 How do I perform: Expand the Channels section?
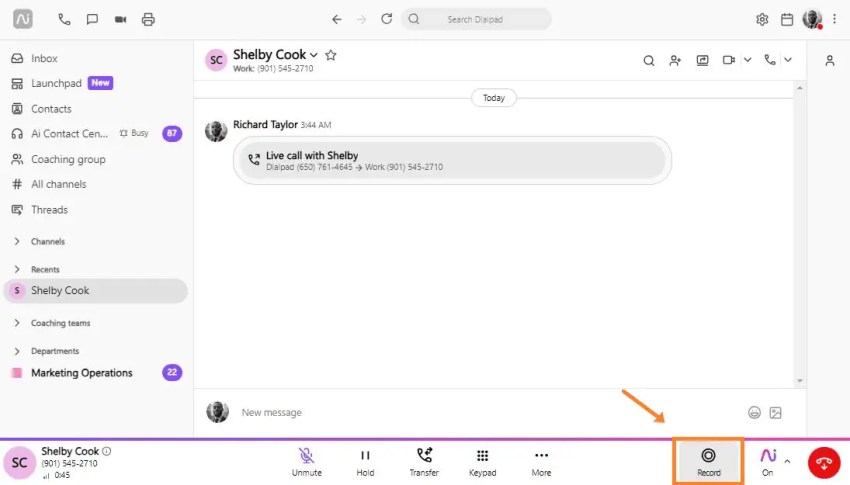17,241
